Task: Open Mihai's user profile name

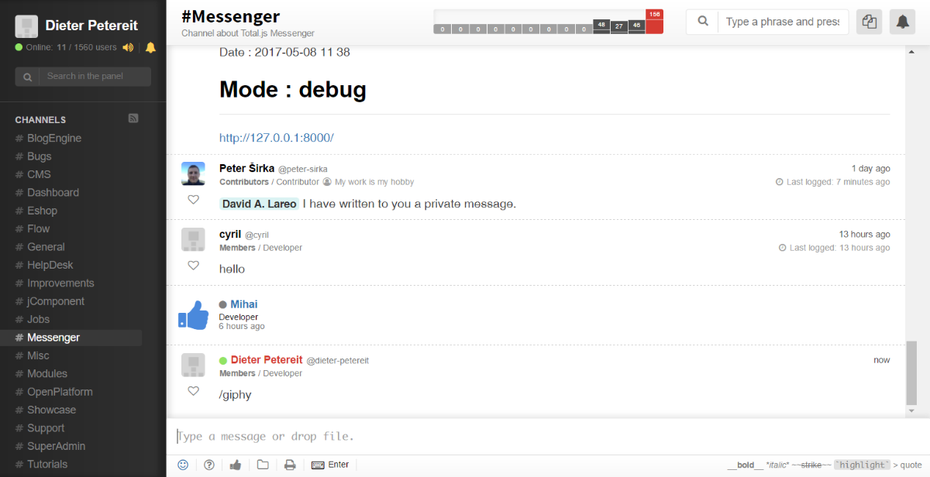Action: click(244, 304)
